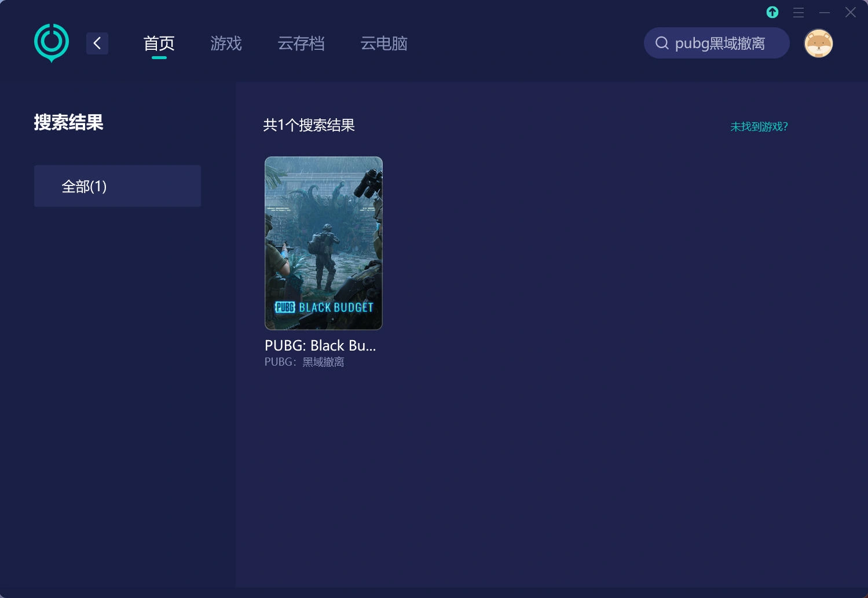Click the green update arrow icon
This screenshot has height=598, width=868.
(772, 12)
